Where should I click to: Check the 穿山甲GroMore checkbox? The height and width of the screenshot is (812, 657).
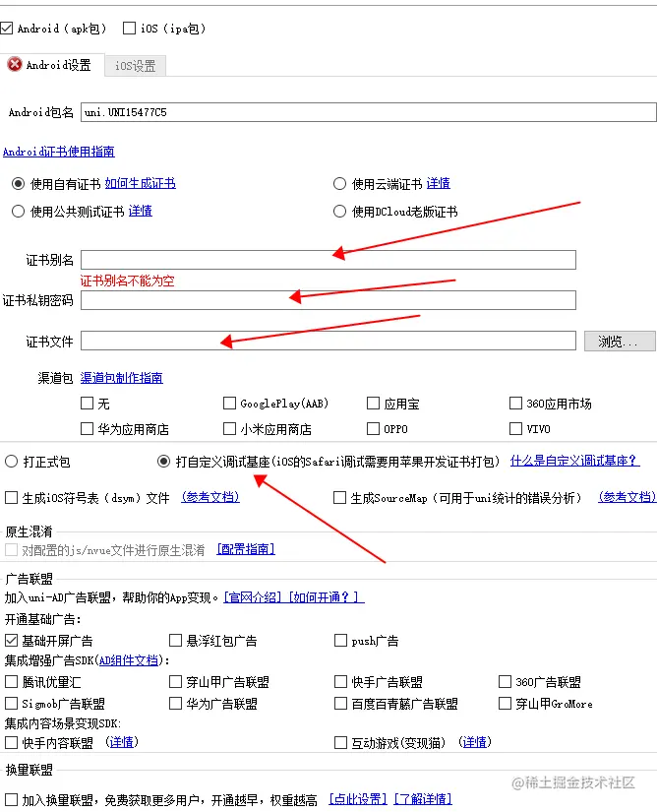click(x=505, y=704)
